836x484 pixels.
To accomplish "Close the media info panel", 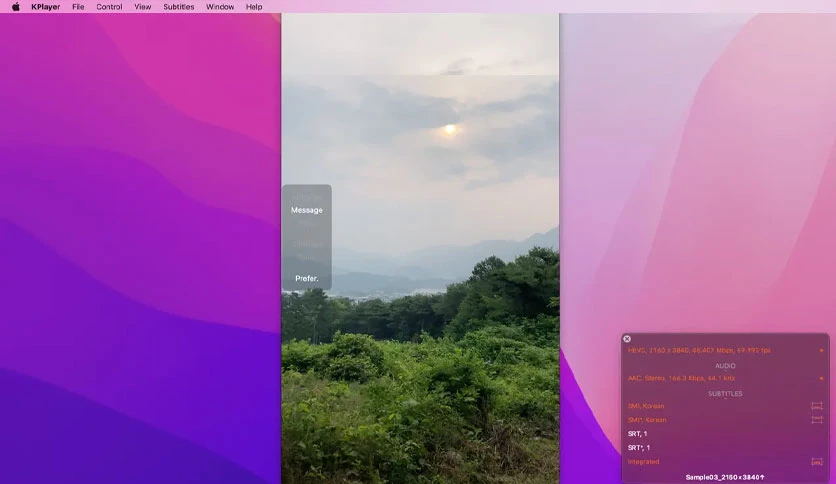I will pos(627,339).
